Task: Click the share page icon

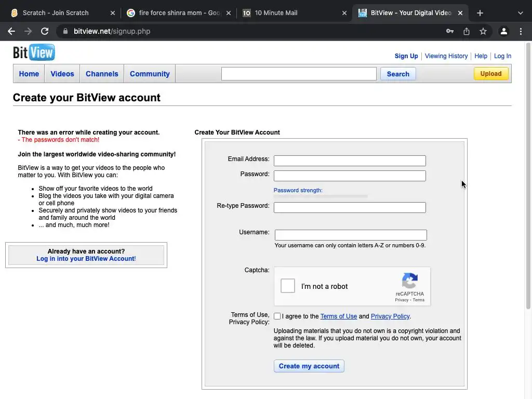Action: [467, 31]
